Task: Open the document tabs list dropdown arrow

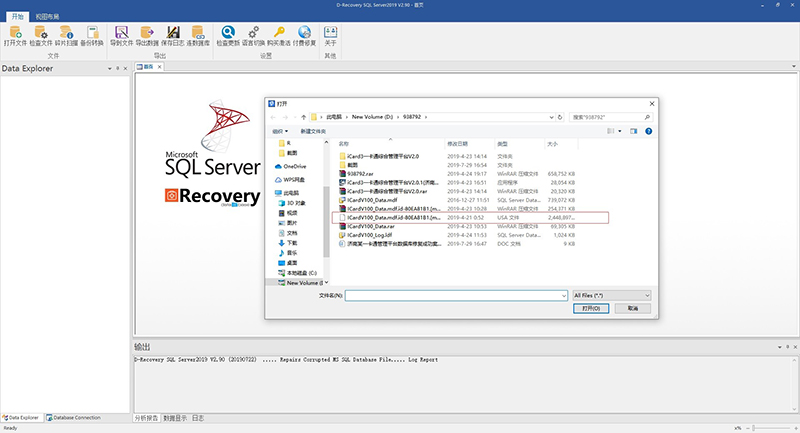Action: click(x=793, y=66)
